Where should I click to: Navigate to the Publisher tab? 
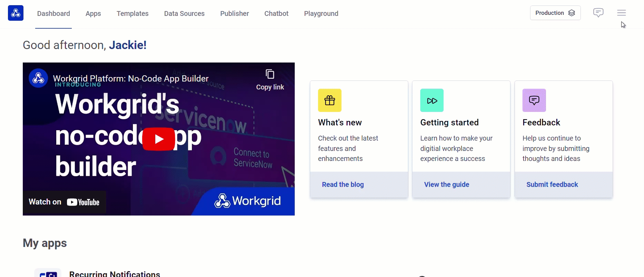pos(234,13)
